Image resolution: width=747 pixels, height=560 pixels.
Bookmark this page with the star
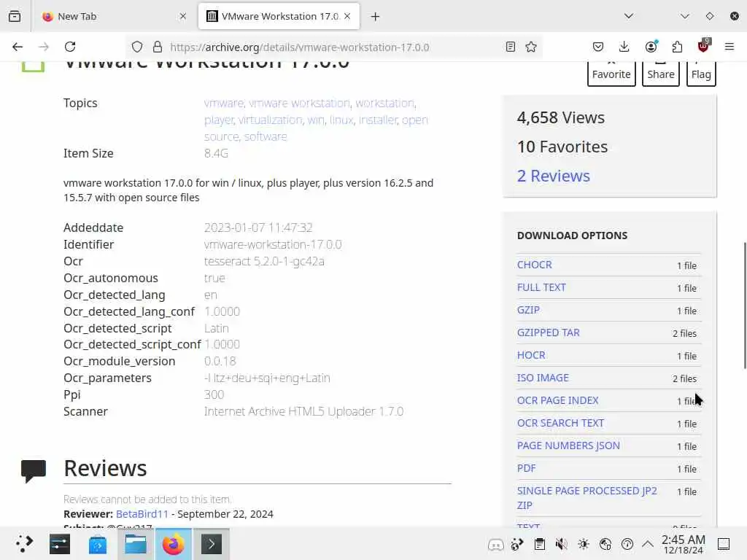tap(531, 47)
